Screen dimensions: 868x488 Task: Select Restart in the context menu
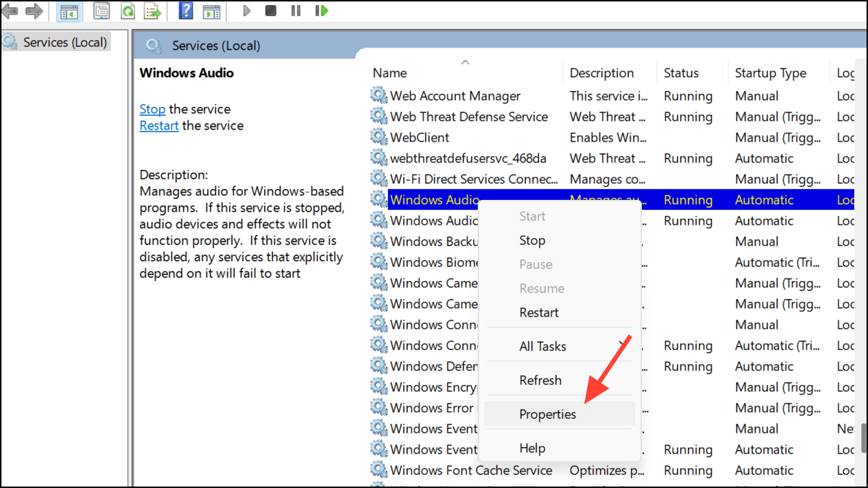coord(538,312)
